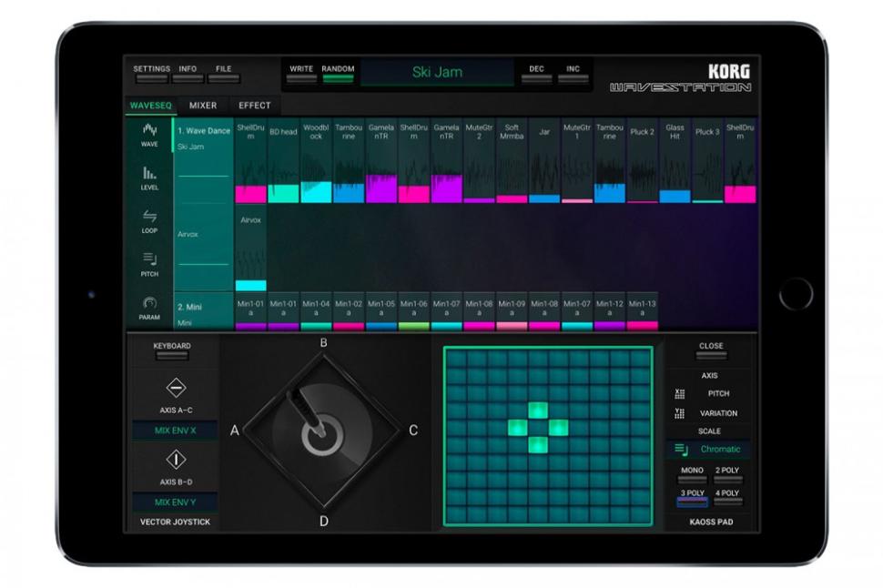The image size is (883, 588).
Task: Select the Min1-04 step
Action: 316,311
